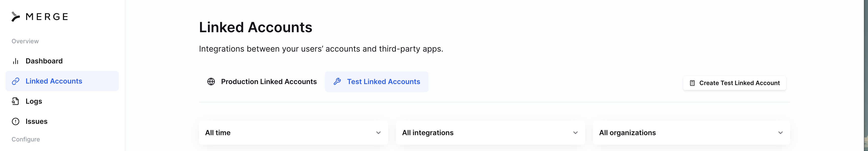868x151 pixels.
Task: Click the globe icon on Production tab
Action: 211,82
